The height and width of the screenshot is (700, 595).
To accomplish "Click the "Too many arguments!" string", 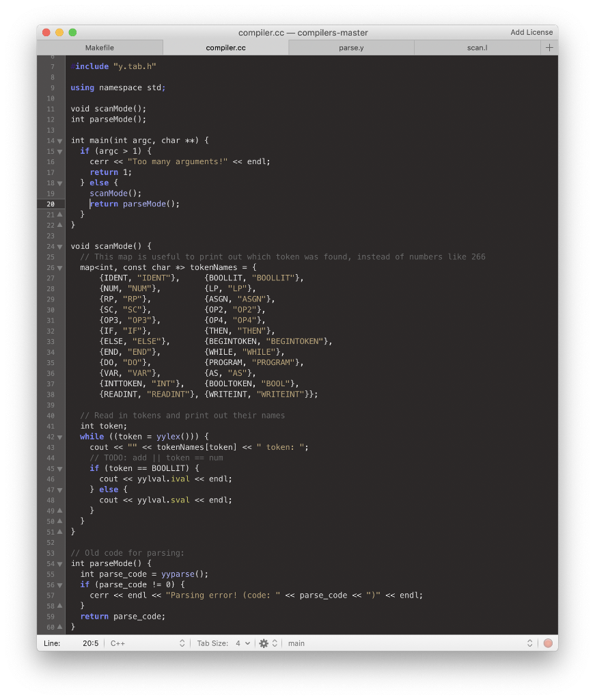I will (178, 161).
